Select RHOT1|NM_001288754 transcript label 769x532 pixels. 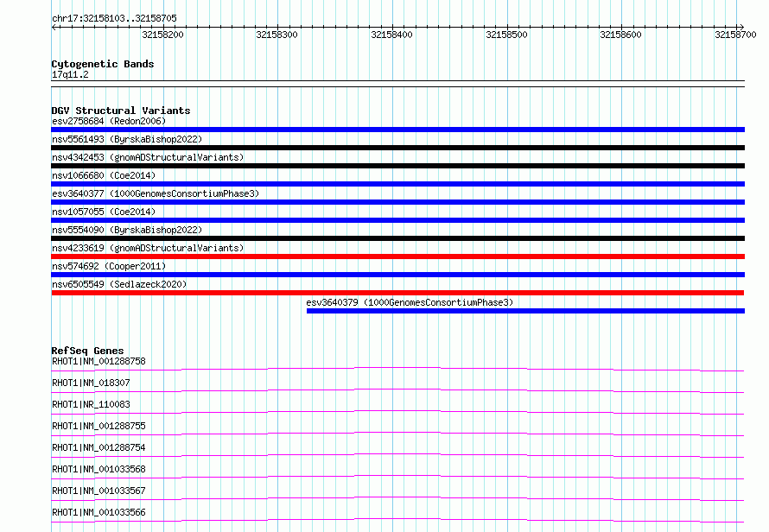click(x=99, y=447)
